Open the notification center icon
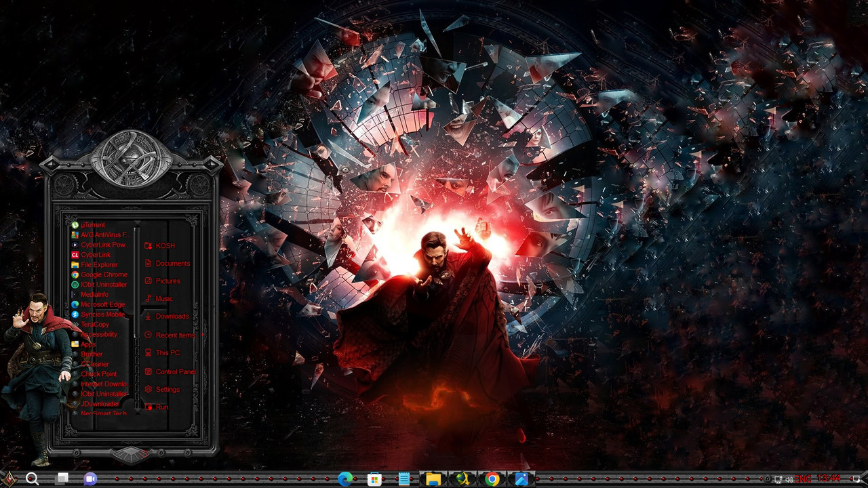Screen dimensions: 868x488 855,479
